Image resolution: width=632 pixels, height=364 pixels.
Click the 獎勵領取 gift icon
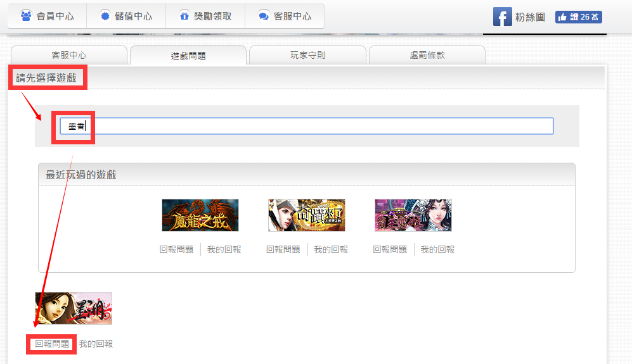[x=184, y=16]
